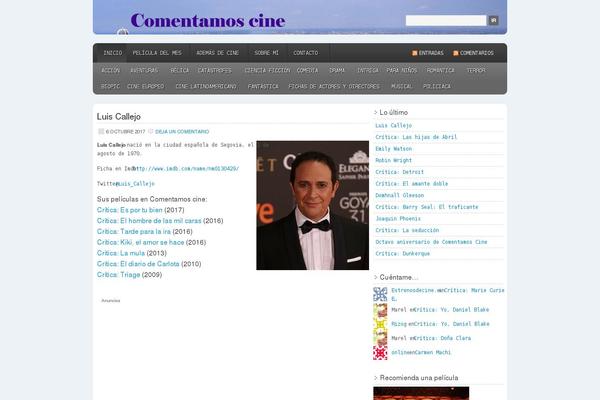
Task: Open Octavo aniversario de Comentamos Cine
Action: coord(431,242)
